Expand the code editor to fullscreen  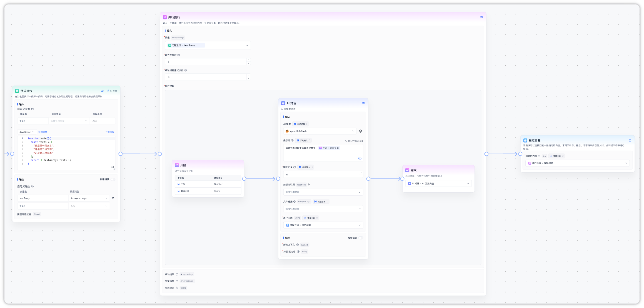click(113, 167)
